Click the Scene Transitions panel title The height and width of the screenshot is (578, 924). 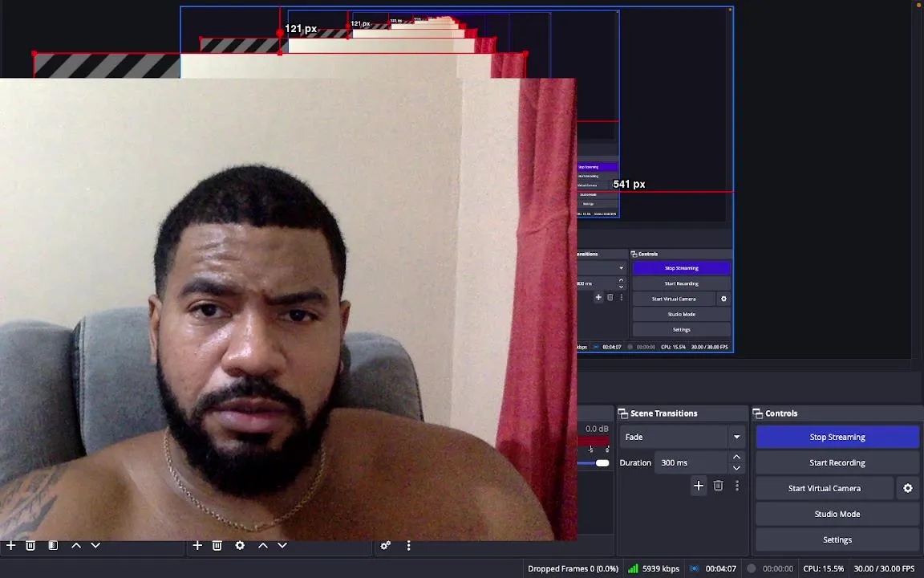[x=663, y=413]
